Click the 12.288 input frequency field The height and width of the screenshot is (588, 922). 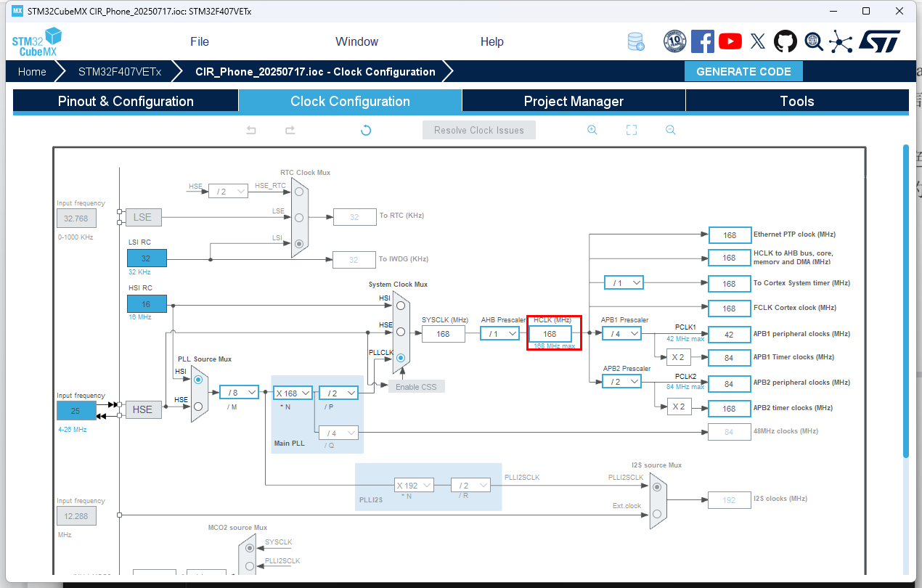point(76,516)
